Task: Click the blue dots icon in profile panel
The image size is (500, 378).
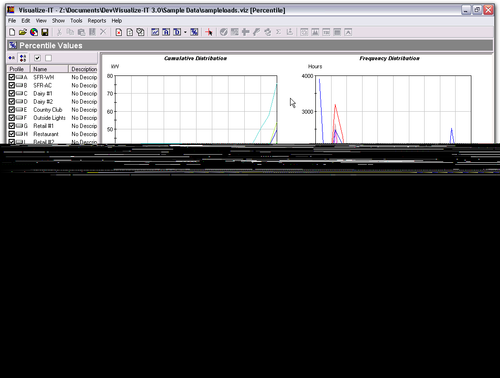Action: (x=12, y=58)
